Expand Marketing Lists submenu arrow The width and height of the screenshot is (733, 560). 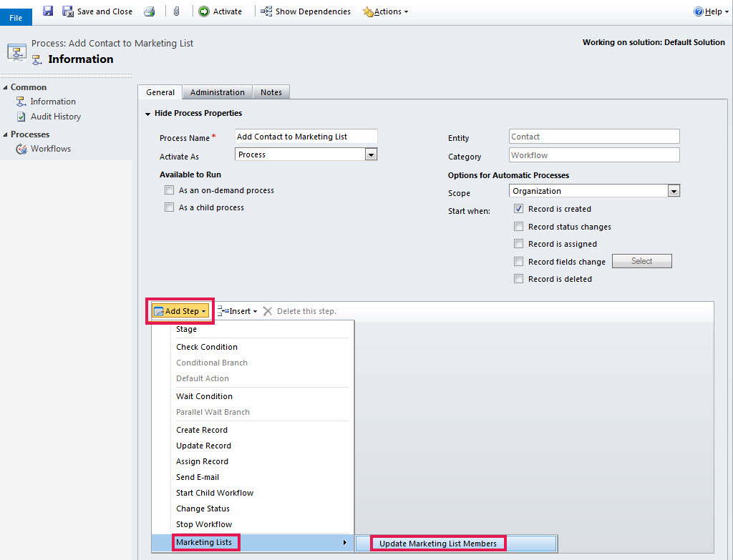(344, 542)
